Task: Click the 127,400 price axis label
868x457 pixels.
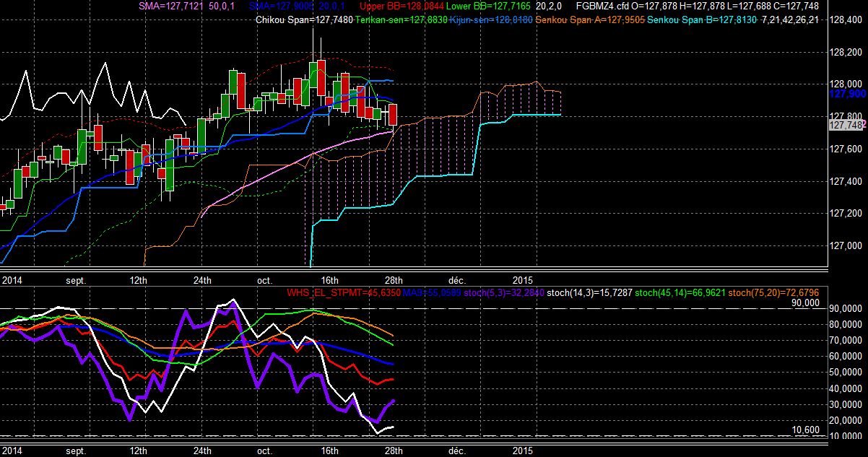Action: (846, 181)
